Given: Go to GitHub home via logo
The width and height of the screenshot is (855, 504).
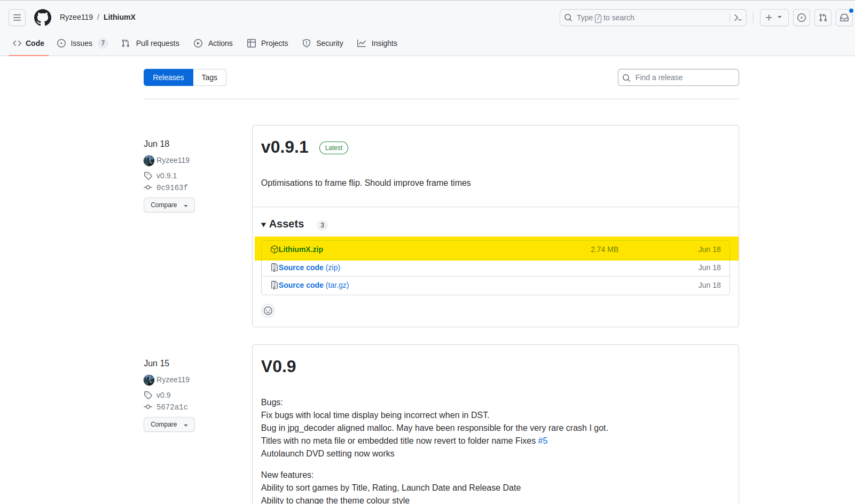Looking at the screenshot, I should click(43, 18).
